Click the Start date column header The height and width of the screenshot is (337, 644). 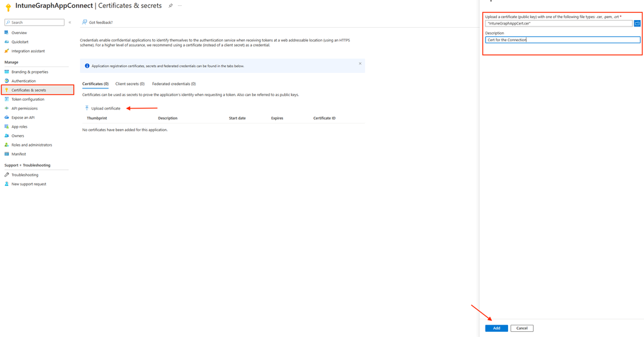[237, 118]
